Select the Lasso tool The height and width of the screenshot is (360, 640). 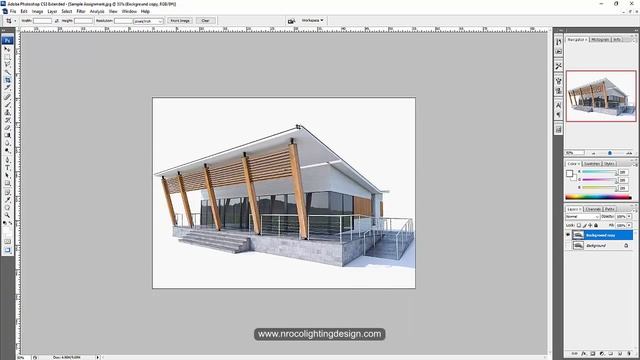click(x=7, y=64)
